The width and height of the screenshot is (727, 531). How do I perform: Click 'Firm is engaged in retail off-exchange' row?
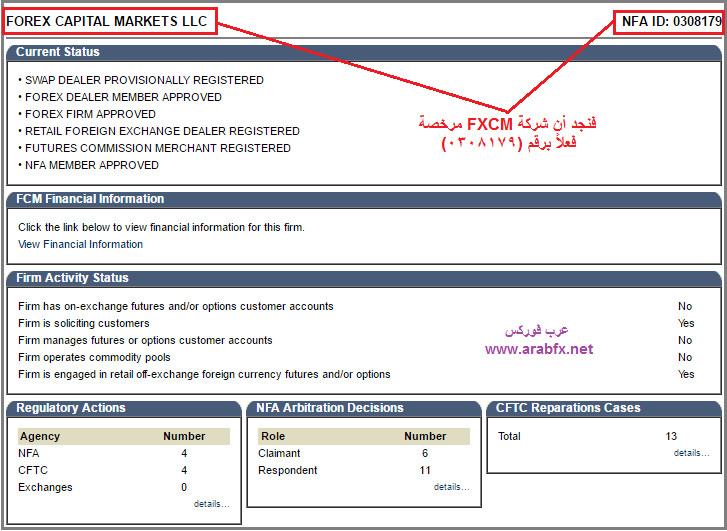pos(204,374)
